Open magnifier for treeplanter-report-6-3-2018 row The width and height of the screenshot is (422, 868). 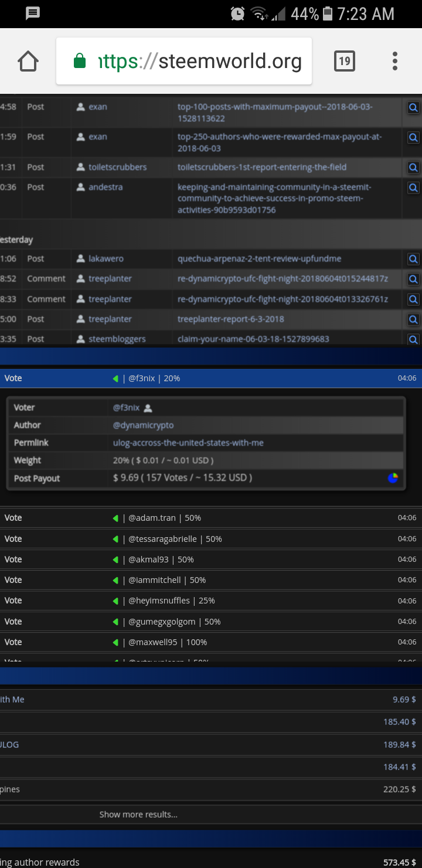click(x=413, y=320)
